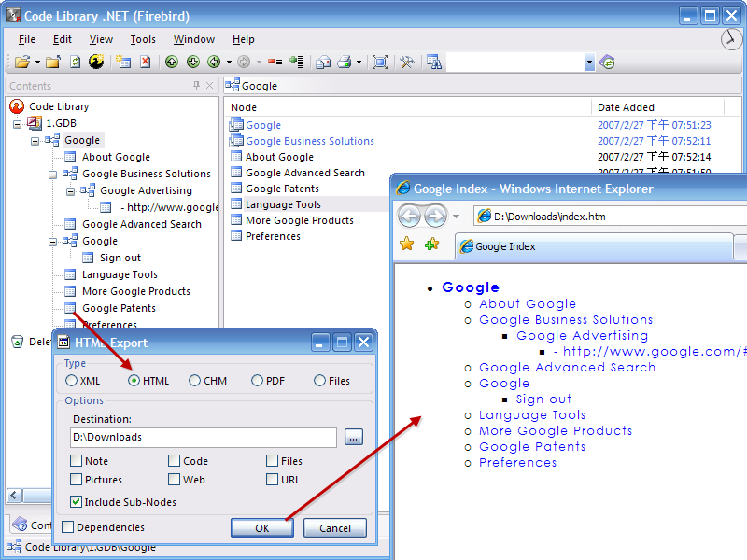Open the Edit menu
The width and height of the screenshot is (747, 560).
tap(63, 39)
